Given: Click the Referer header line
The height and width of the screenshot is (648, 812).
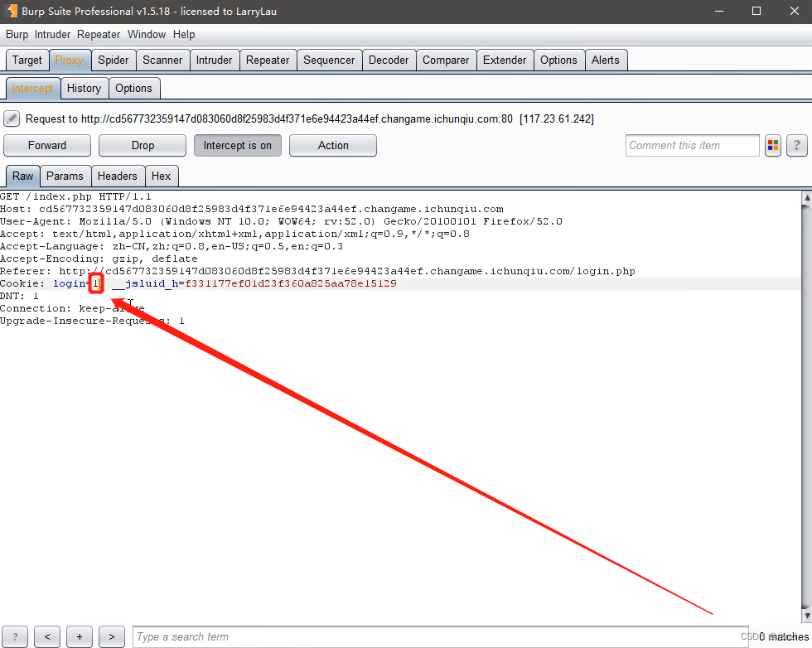Looking at the screenshot, I should [317, 272].
